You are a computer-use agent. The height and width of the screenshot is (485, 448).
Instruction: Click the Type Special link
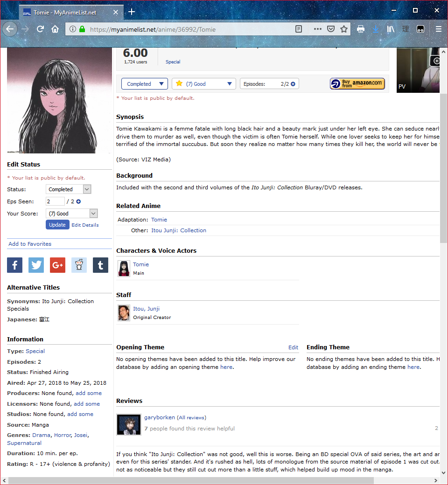click(35, 351)
